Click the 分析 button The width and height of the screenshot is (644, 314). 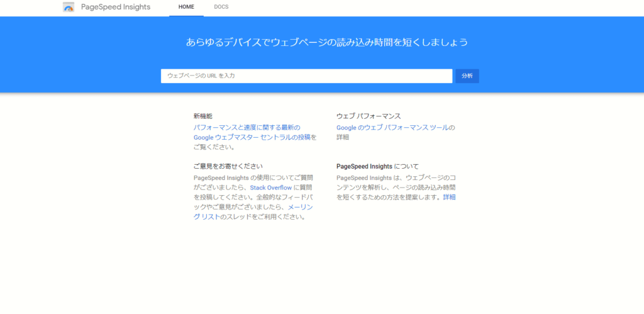click(467, 76)
